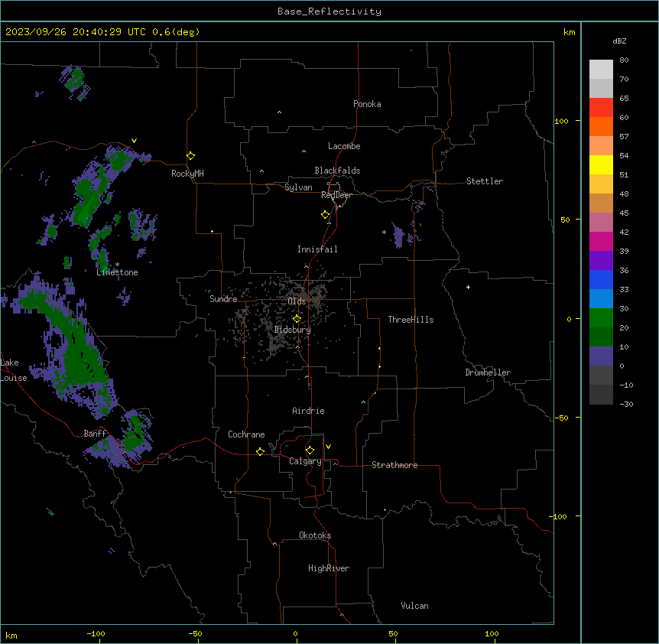Click the -100 tick on bottom axis

click(96, 633)
